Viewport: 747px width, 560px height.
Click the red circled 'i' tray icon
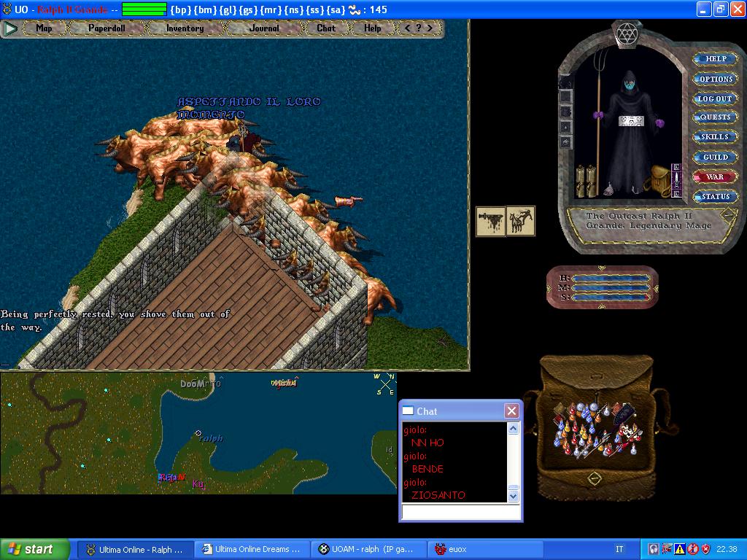point(693,550)
